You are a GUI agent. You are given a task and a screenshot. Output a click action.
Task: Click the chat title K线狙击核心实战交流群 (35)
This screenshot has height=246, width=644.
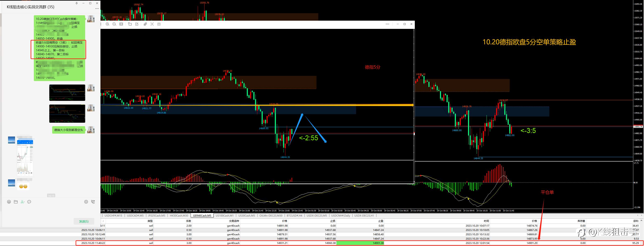[x=31, y=7]
